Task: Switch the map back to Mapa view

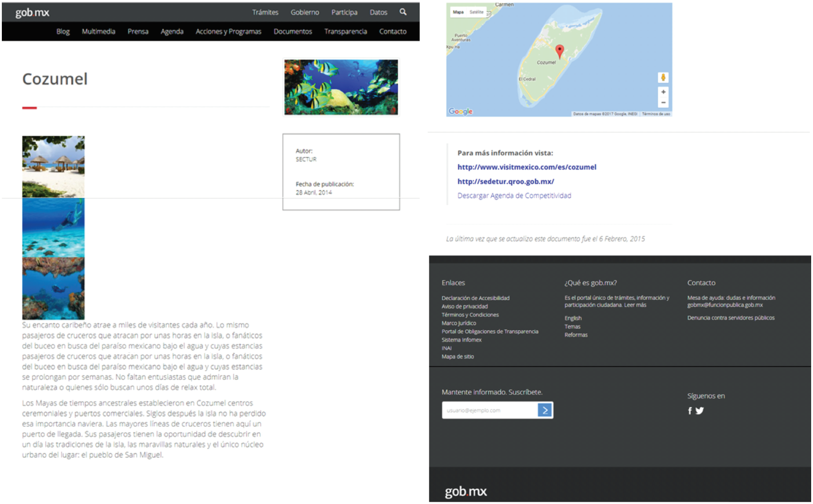Action: point(458,12)
